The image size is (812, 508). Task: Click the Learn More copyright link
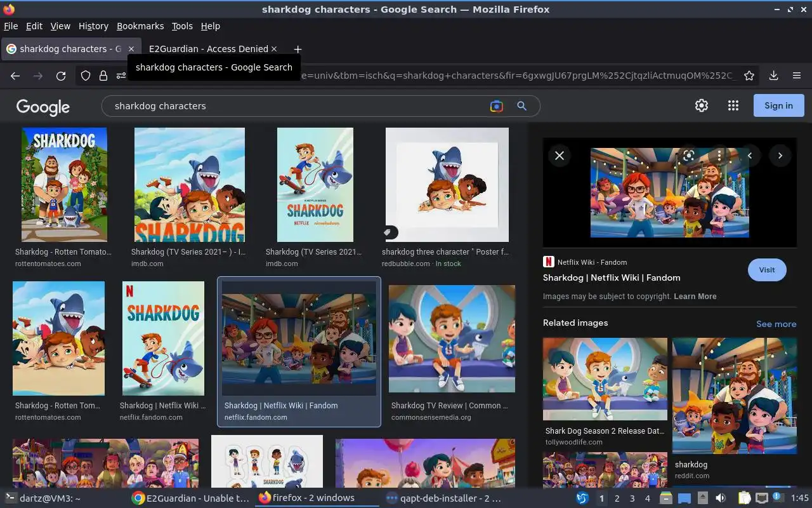pyautogui.click(x=695, y=297)
